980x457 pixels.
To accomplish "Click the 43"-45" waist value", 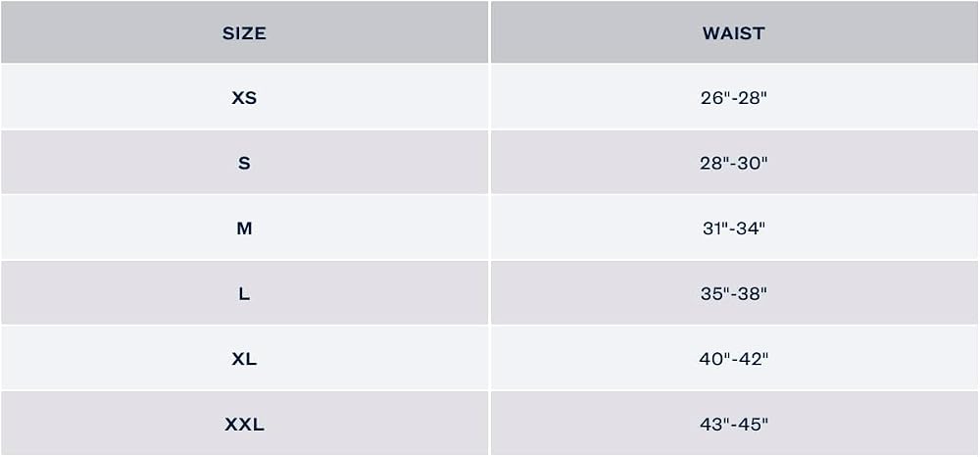I will coord(734,425).
